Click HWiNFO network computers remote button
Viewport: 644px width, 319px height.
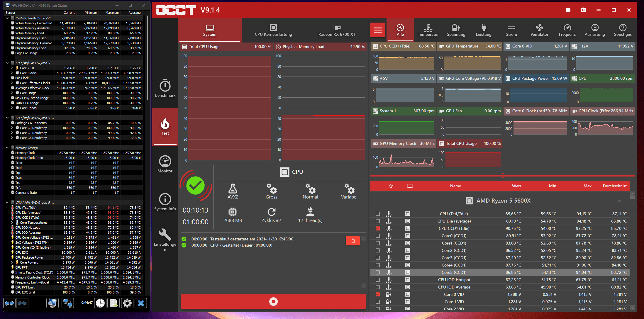click(x=68, y=303)
